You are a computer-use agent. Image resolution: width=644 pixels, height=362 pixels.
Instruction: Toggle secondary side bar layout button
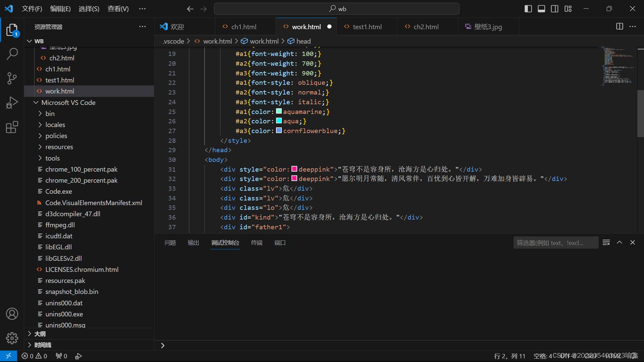[555, 9]
